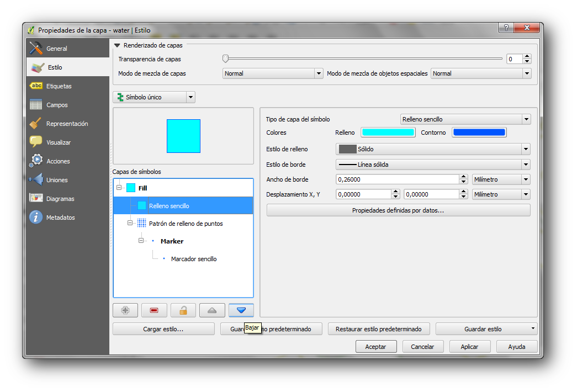Click the Diagramas chart icon

coord(36,198)
